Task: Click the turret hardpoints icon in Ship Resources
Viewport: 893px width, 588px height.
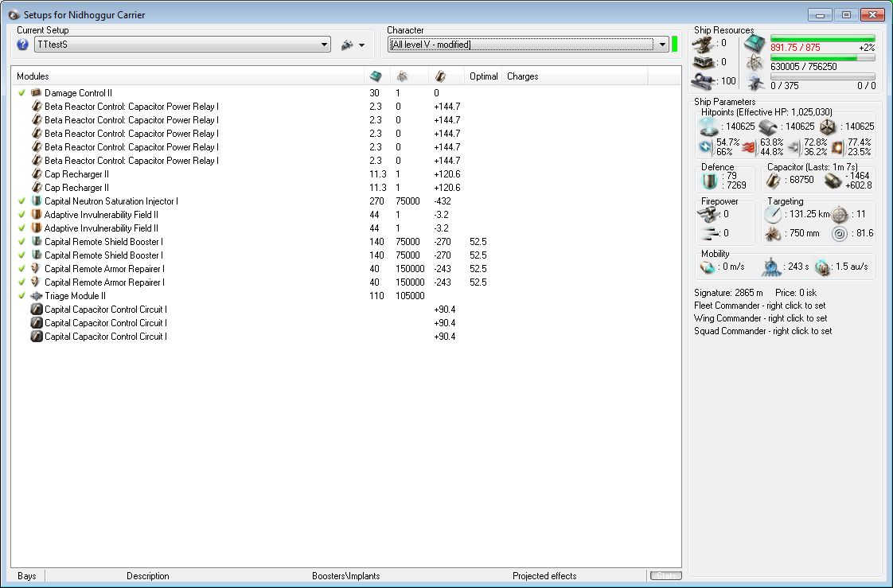Action: [704, 43]
